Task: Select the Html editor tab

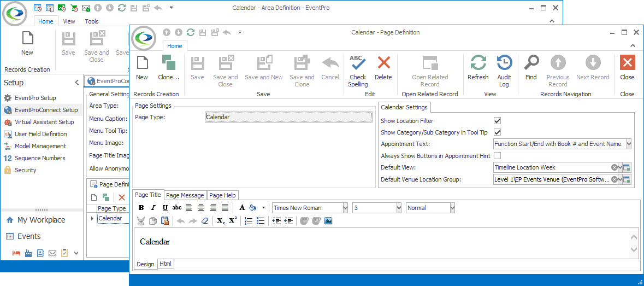Action: (x=166, y=264)
